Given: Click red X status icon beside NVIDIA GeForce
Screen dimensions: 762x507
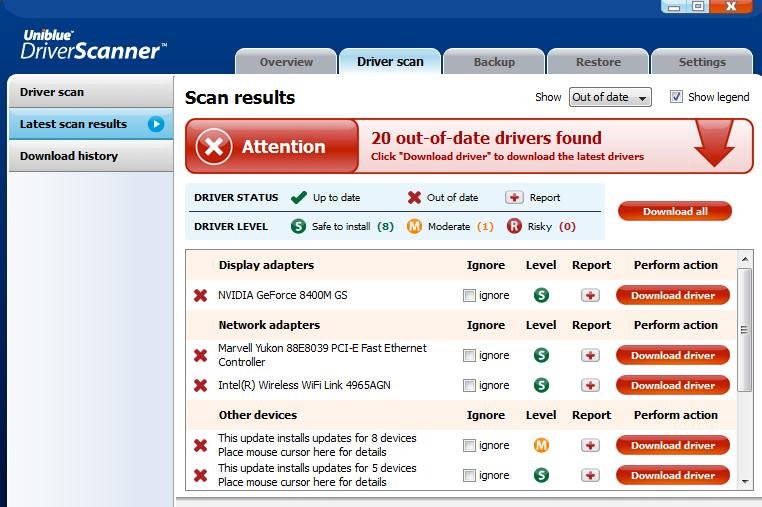Looking at the screenshot, I should click(200, 295).
